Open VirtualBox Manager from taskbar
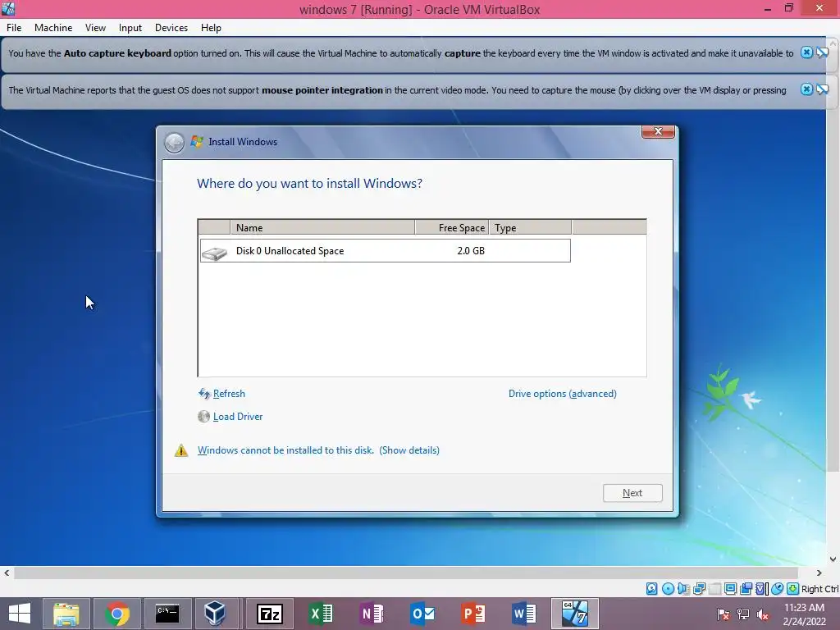This screenshot has height=630, width=840. click(215, 614)
